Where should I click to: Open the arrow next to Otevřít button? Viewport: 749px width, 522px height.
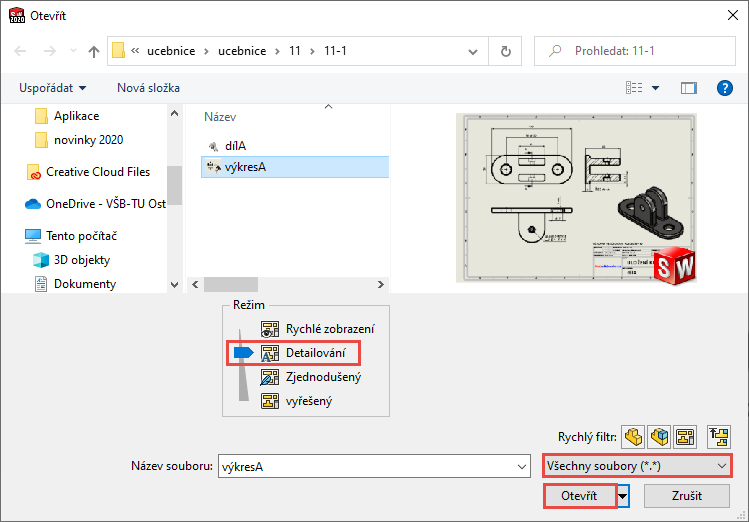click(624, 496)
